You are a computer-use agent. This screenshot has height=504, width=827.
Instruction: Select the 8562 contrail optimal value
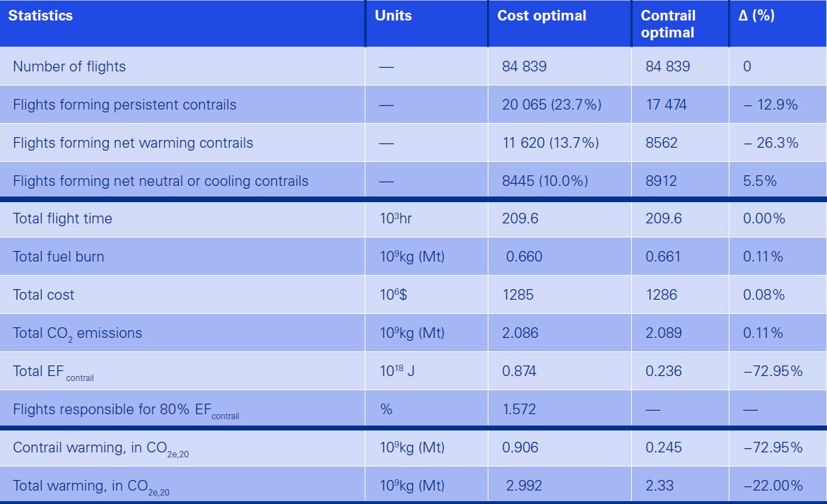(x=661, y=143)
